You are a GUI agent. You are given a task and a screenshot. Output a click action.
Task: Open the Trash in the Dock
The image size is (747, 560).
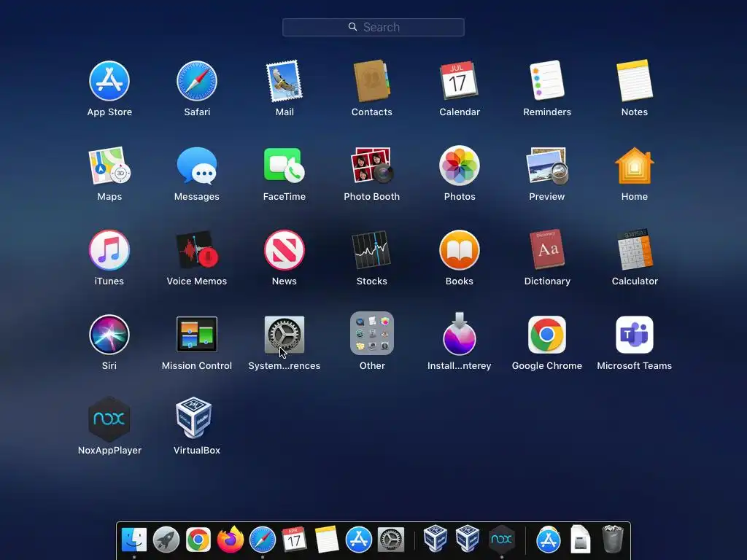click(x=612, y=540)
